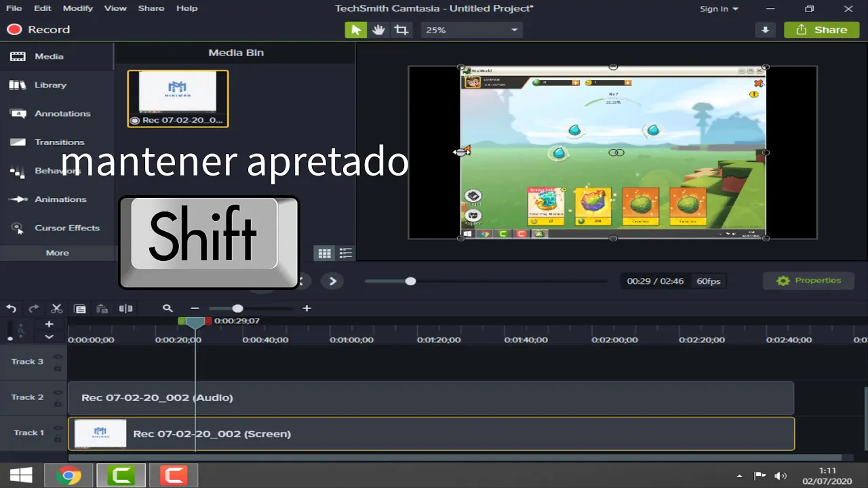Redo action in timeline toolbar
Viewport: 868px width, 488px height.
[x=33, y=308]
